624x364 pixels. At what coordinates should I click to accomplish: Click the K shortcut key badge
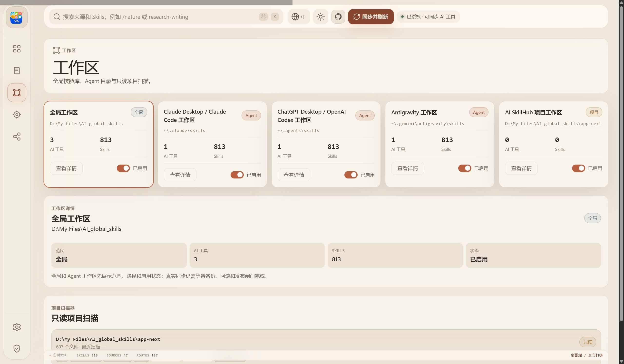pyautogui.click(x=275, y=17)
